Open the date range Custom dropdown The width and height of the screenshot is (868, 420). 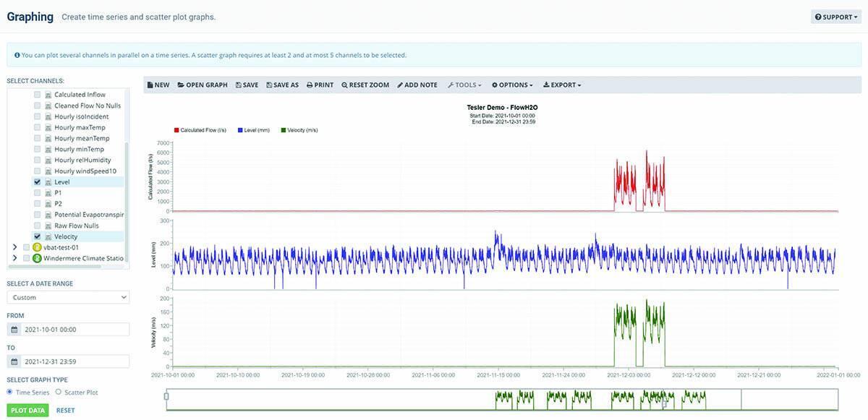tap(68, 297)
